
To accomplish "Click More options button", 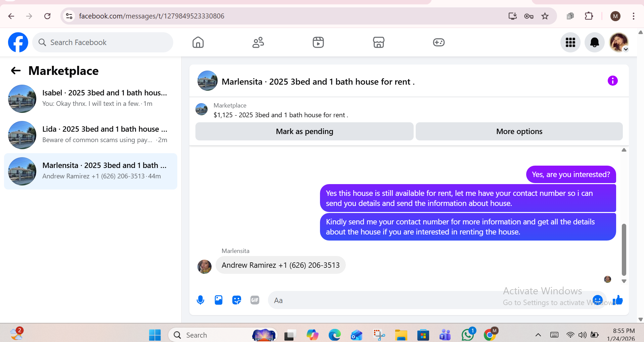I will tap(519, 131).
